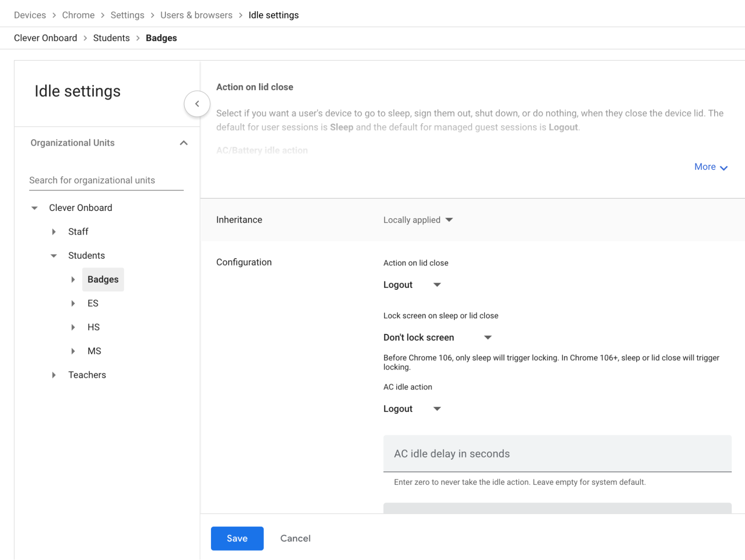This screenshot has height=560, width=745.
Task: Open the Clever Onboard breadcrumb
Action: click(x=45, y=38)
